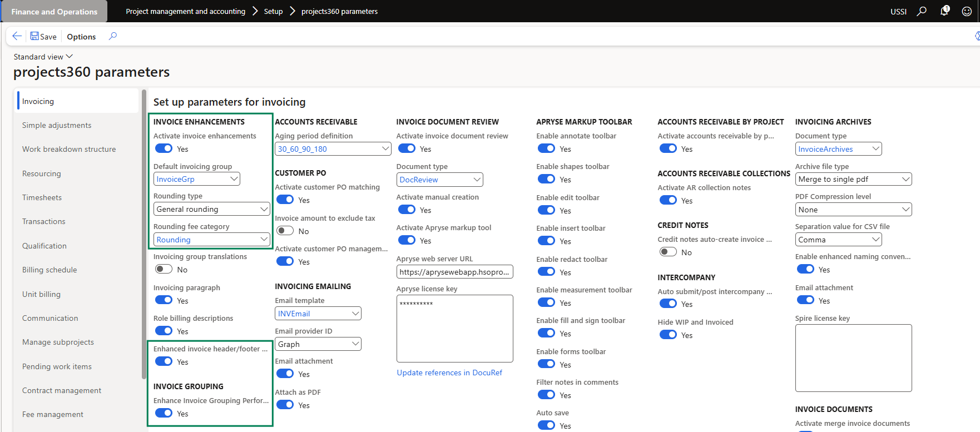The height and width of the screenshot is (432, 980).
Task: Open the Options menu
Action: click(81, 37)
